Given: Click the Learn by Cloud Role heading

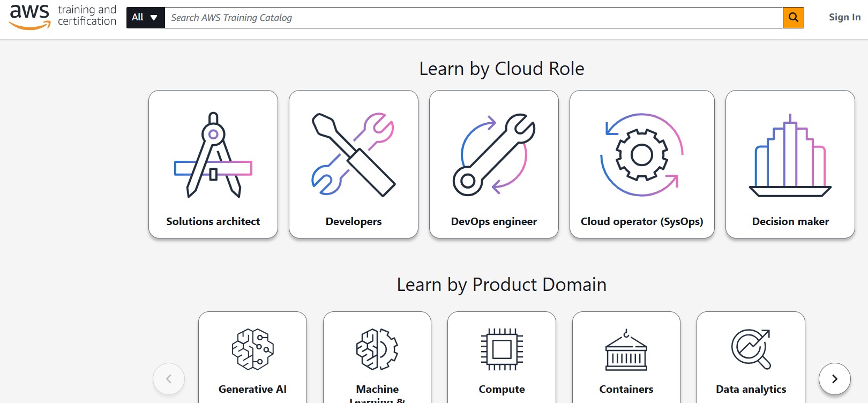Looking at the screenshot, I should click(x=502, y=69).
